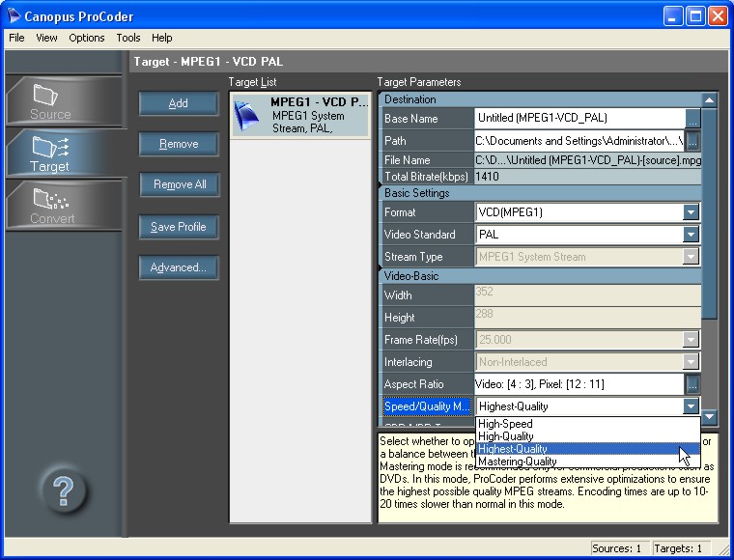The width and height of the screenshot is (734, 560).
Task: Click the Path browse ellipsis button
Action: 692,141
